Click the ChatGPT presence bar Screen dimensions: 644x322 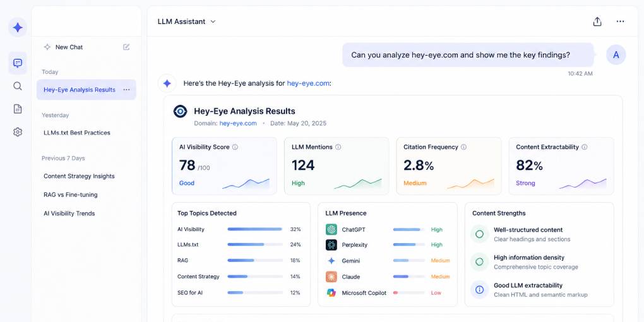coord(408,230)
